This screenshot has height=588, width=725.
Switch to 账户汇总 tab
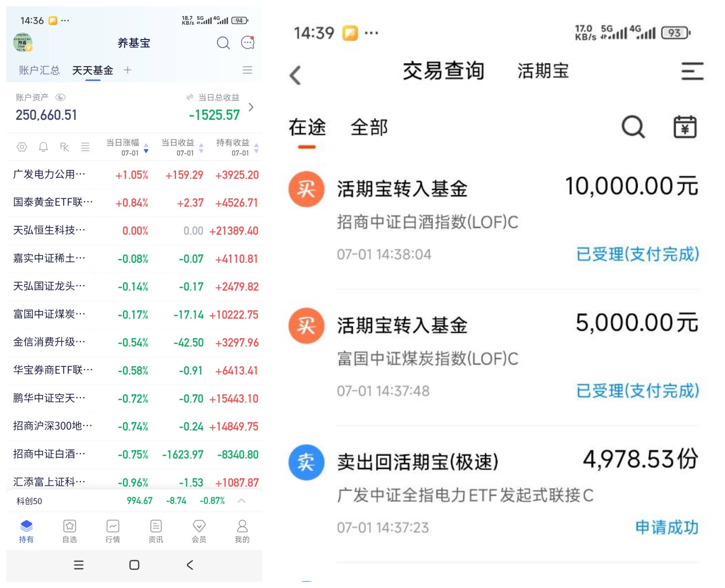pos(39,70)
